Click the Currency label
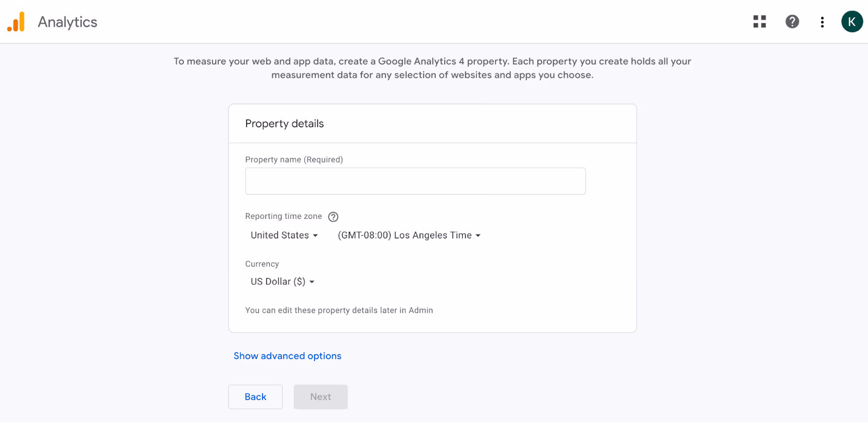Screen dimensions: 868x423 (262, 264)
